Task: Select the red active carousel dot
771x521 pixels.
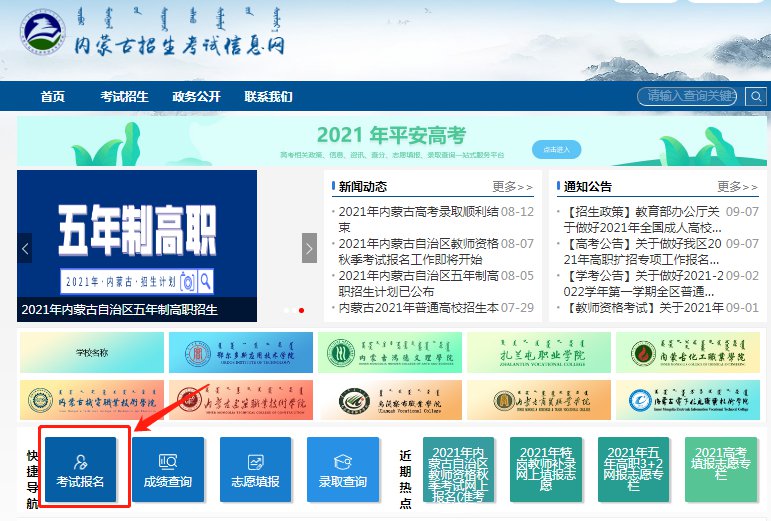Action: click(x=301, y=310)
